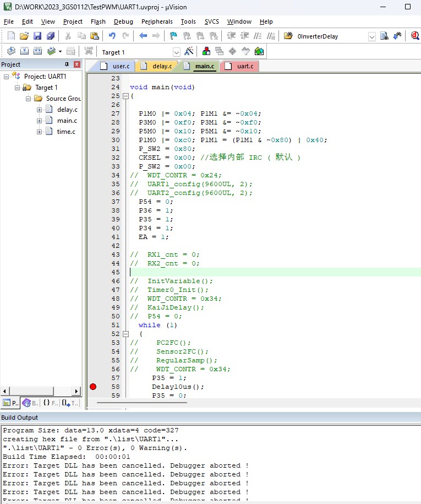Click the project tree scroll left arrow

coord(4,391)
